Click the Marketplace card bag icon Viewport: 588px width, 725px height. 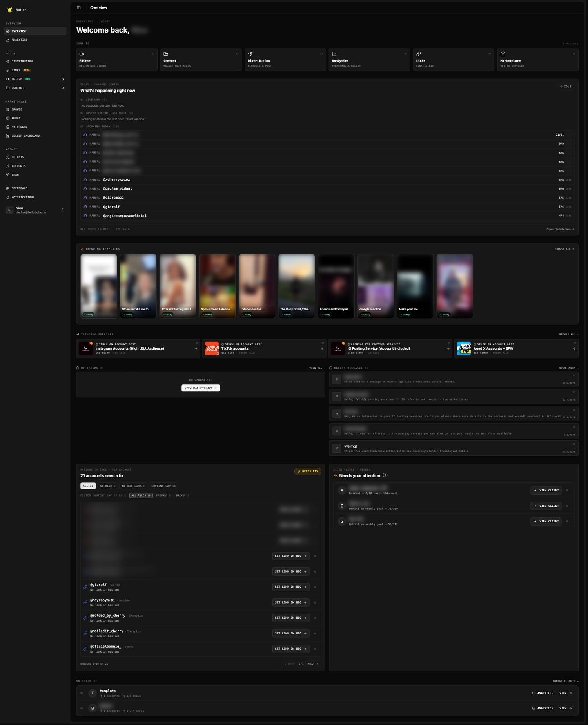[503, 54]
